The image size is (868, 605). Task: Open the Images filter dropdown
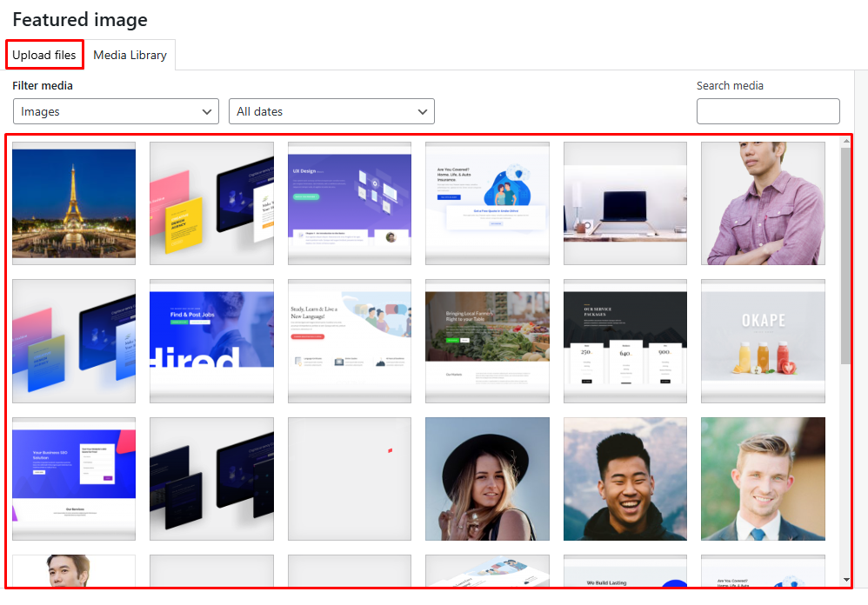(x=116, y=111)
